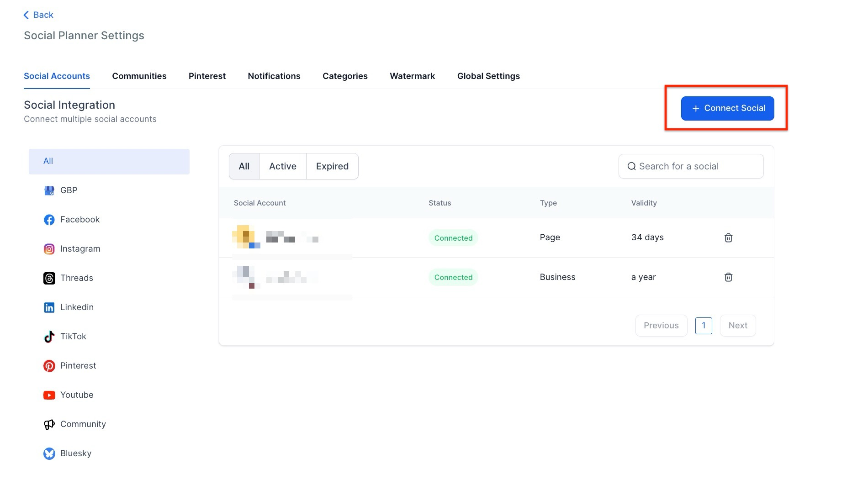Click Connected badge in the Page row
This screenshot has height=485, width=868.
453,238
